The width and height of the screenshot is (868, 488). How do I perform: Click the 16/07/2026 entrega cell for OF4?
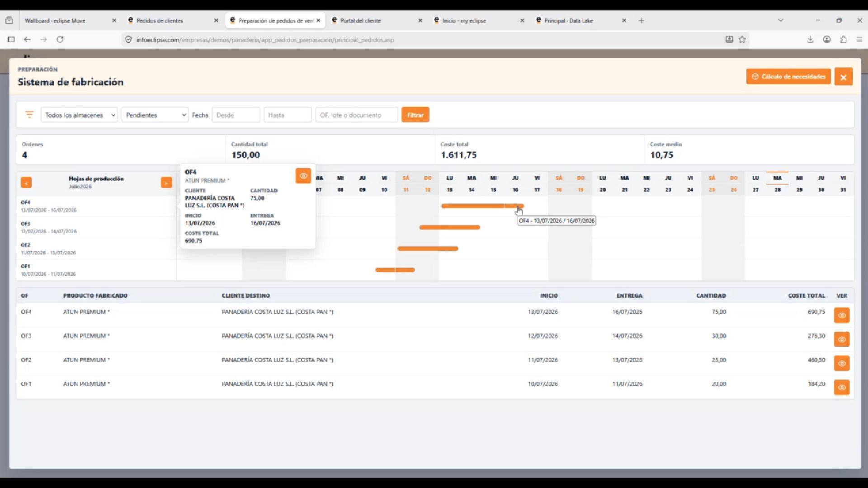[627, 312]
